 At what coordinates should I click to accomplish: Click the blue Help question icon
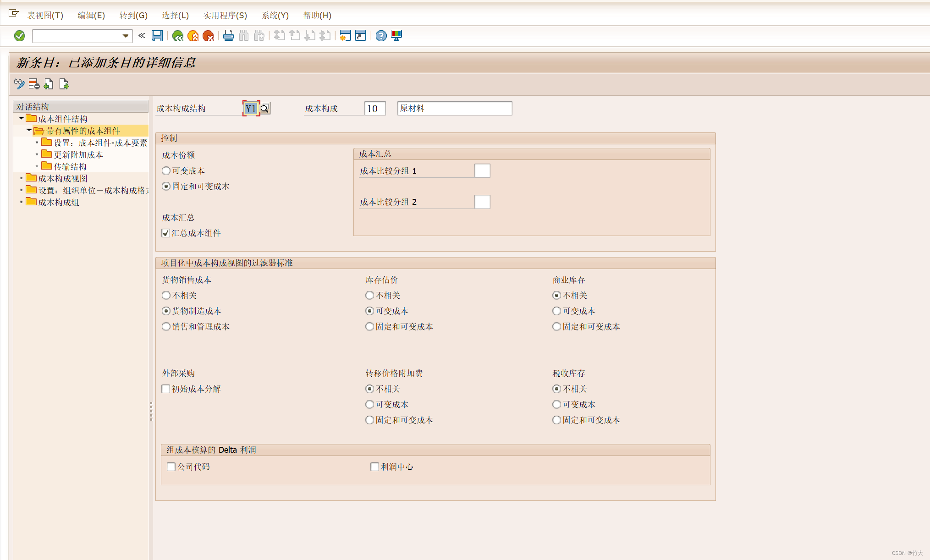click(381, 36)
